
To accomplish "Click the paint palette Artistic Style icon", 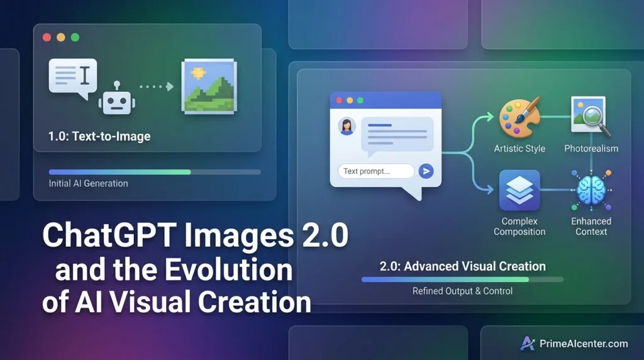I will (519, 117).
